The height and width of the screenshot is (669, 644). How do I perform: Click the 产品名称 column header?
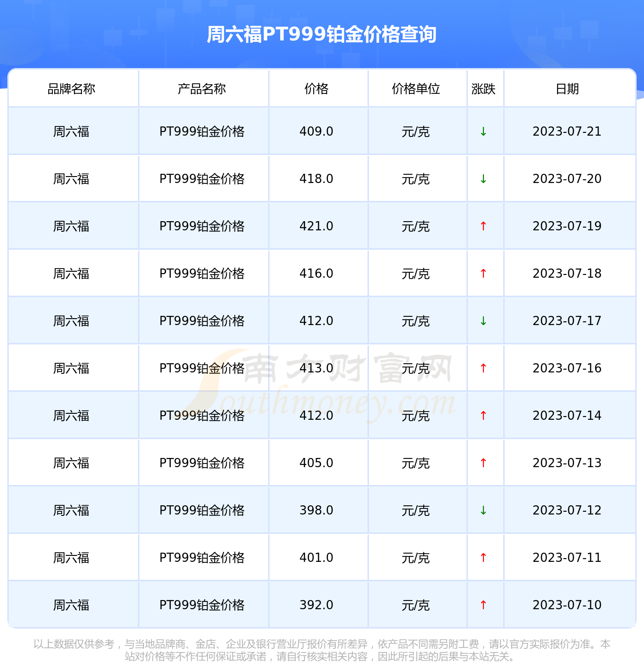202,89
